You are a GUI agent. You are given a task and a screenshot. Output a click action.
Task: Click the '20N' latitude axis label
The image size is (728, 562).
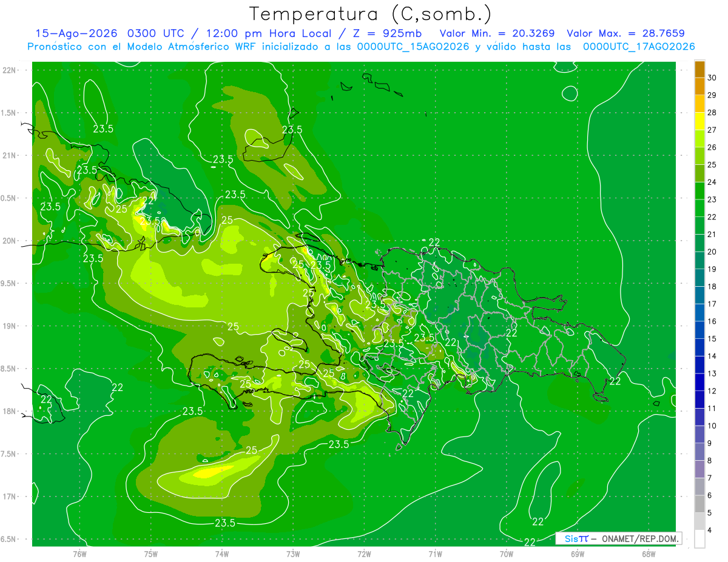(x=8, y=241)
